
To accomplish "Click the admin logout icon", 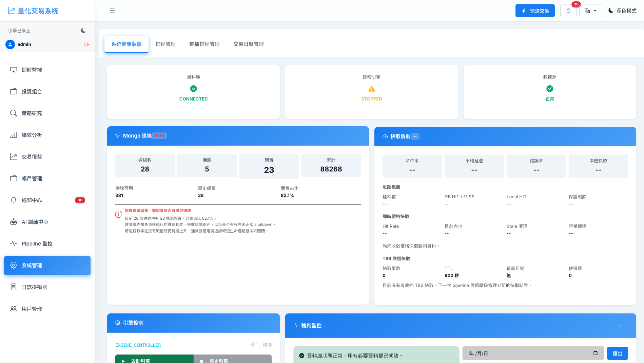I will click(x=86, y=44).
